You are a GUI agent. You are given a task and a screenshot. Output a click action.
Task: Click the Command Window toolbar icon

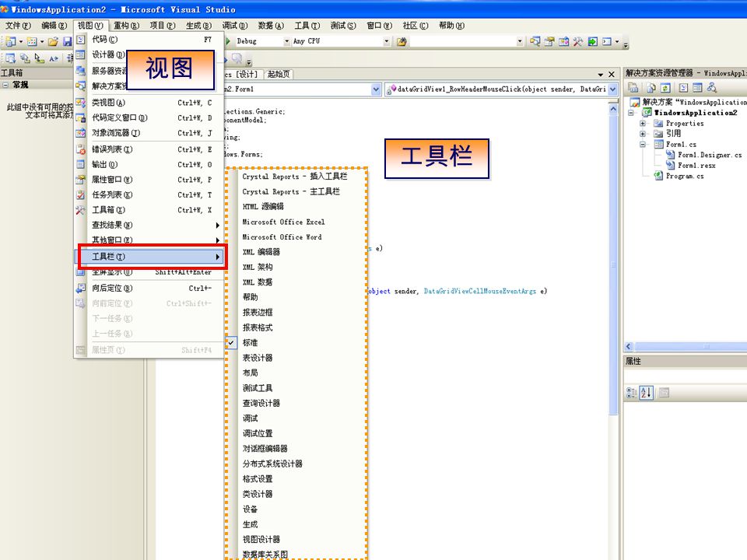click(x=606, y=41)
